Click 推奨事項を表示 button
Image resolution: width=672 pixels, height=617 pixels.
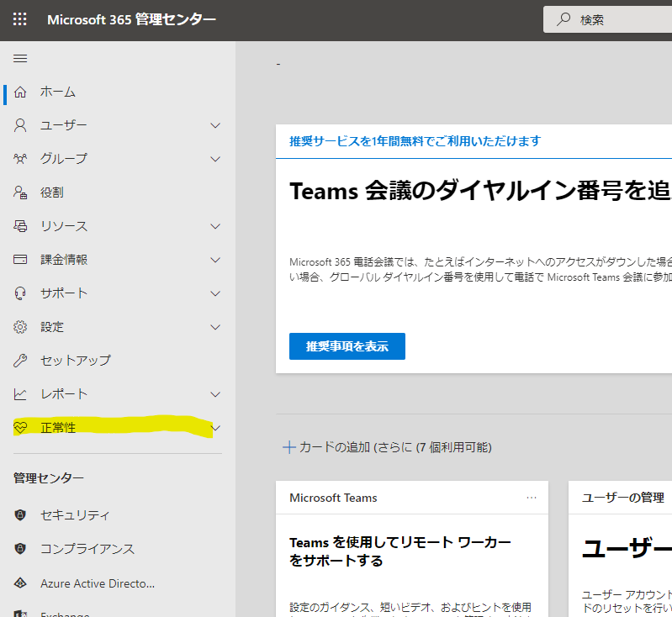(347, 346)
